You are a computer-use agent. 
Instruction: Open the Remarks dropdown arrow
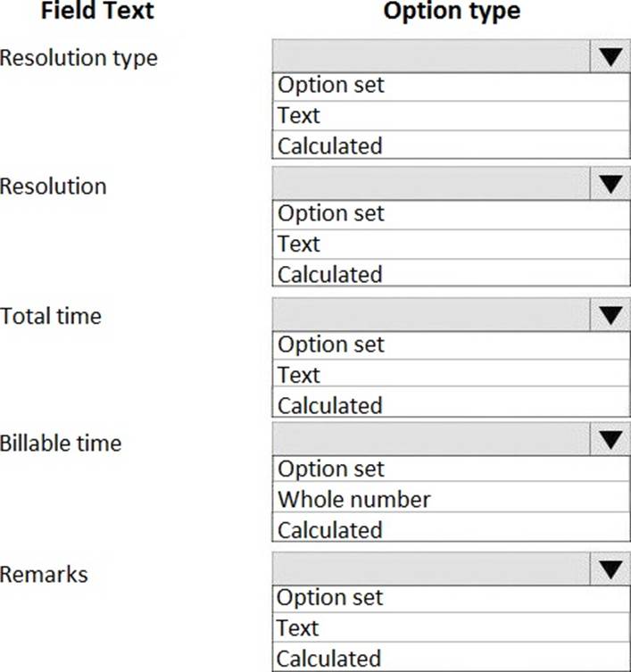pyautogui.click(x=610, y=569)
